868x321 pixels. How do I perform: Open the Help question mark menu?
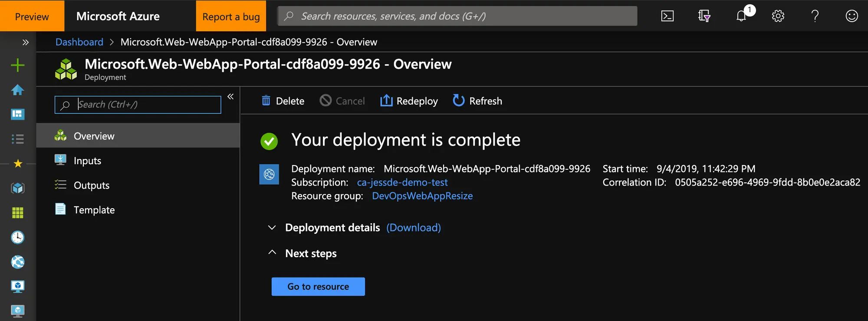coord(815,16)
